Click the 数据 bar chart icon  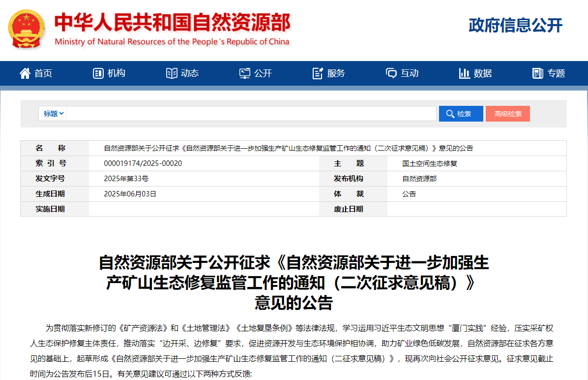[x=464, y=73]
